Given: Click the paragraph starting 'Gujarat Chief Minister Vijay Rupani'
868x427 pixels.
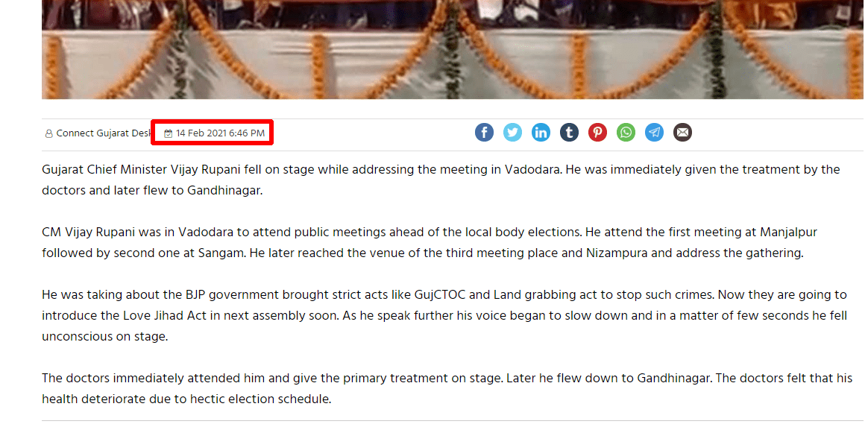Looking at the screenshot, I should point(441,180).
